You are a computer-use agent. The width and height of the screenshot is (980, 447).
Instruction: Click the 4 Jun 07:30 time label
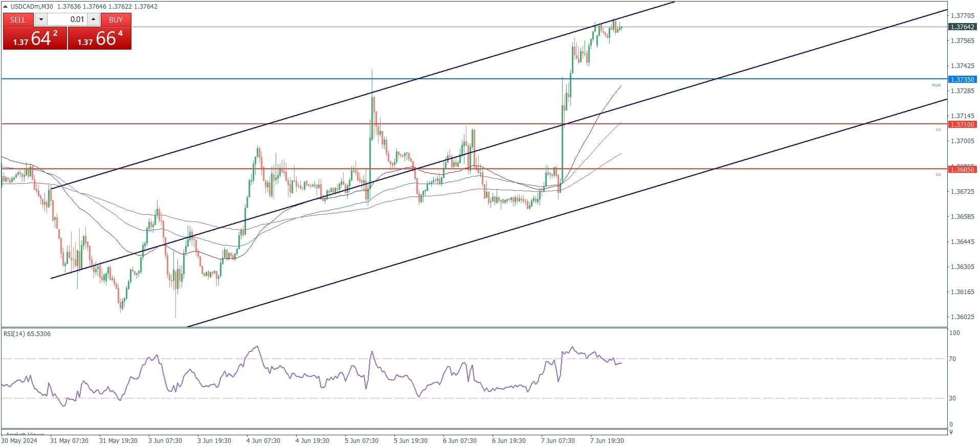tap(263, 441)
